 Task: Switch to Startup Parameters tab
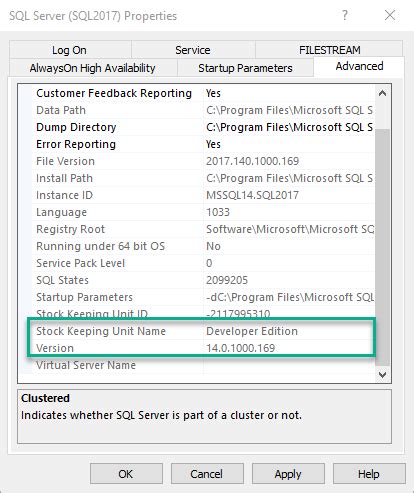click(x=245, y=68)
